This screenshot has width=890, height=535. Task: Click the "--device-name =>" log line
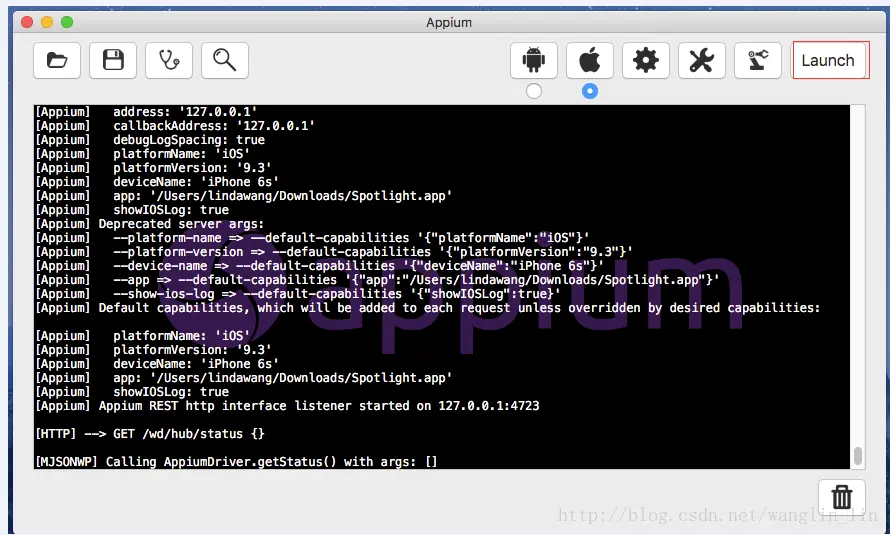point(320,266)
